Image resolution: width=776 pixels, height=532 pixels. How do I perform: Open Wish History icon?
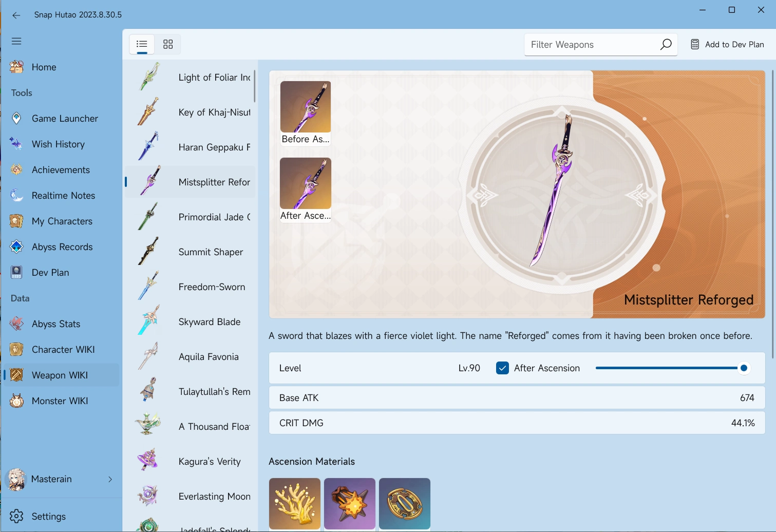[x=16, y=144]
